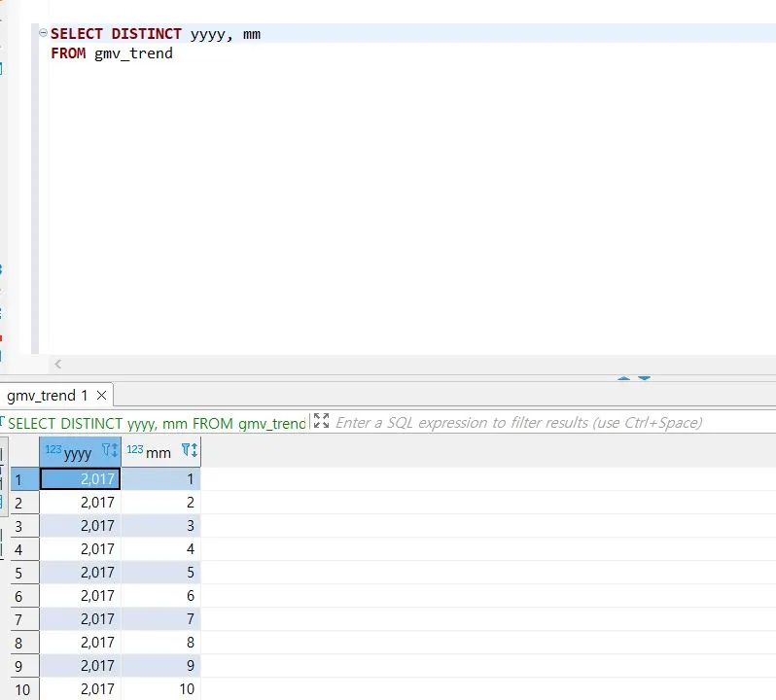Select row number 3 header
Viewport: 776px width, 700px height.
click(x=24, y=526)
